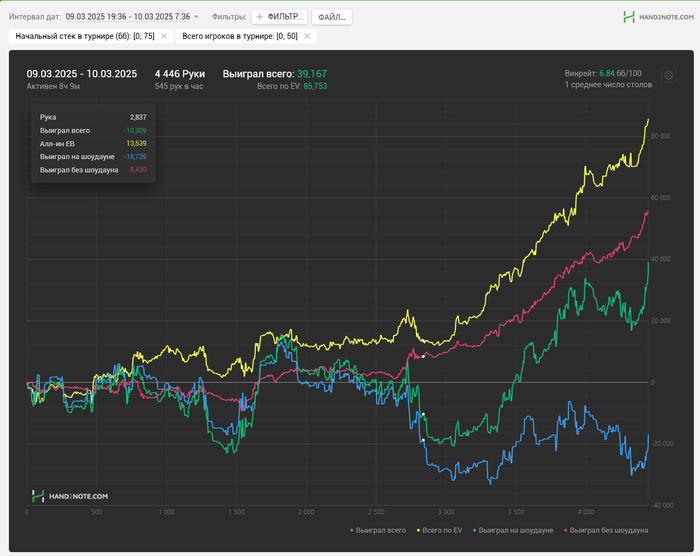This screenshot has height=556, width=700.
Task: Click the green dot marker on the chart
Action: pos(424,414)
